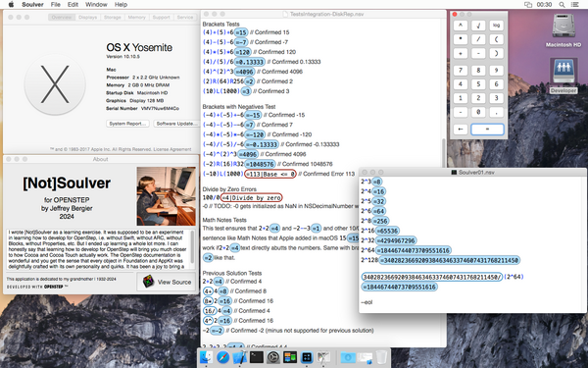
Task: Launch Safari from the dock
Action: (x=223, y=357)
